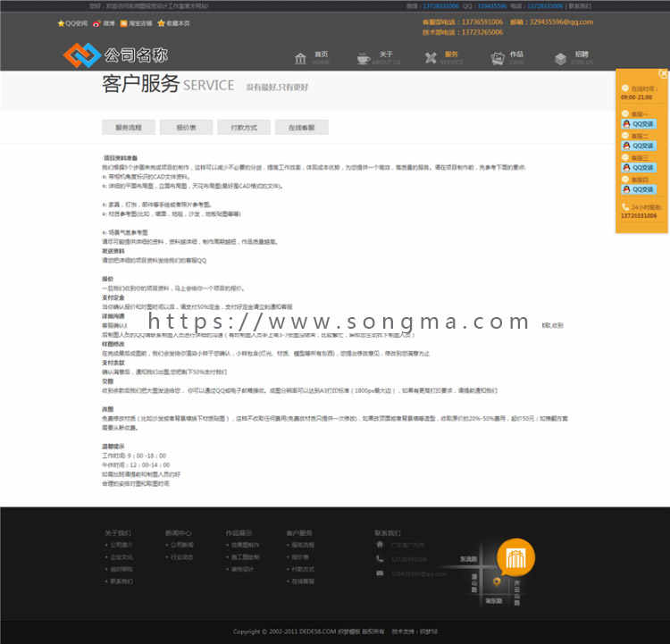Click QQ交谈 button under 客服一

(x=639, y=124)
